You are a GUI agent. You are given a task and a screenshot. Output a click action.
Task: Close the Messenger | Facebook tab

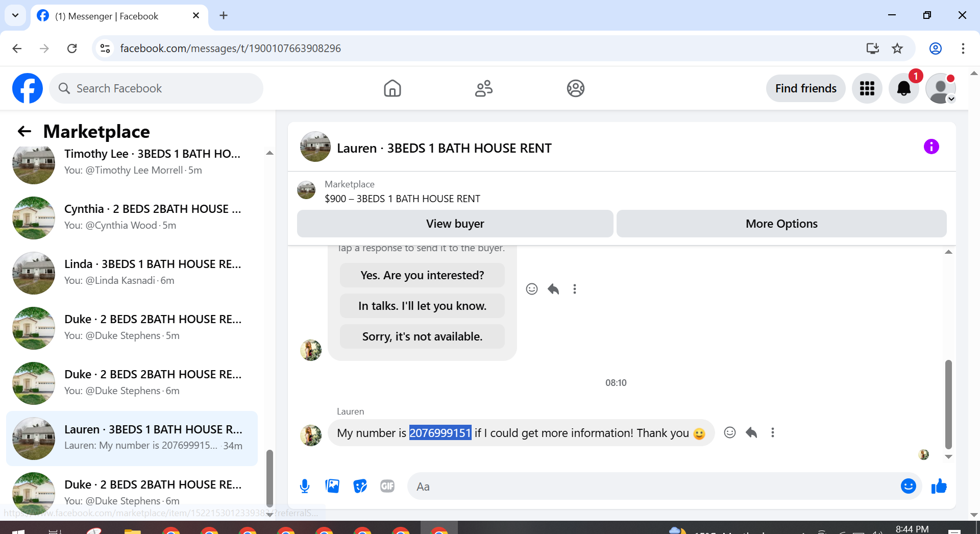coord(196,16)
